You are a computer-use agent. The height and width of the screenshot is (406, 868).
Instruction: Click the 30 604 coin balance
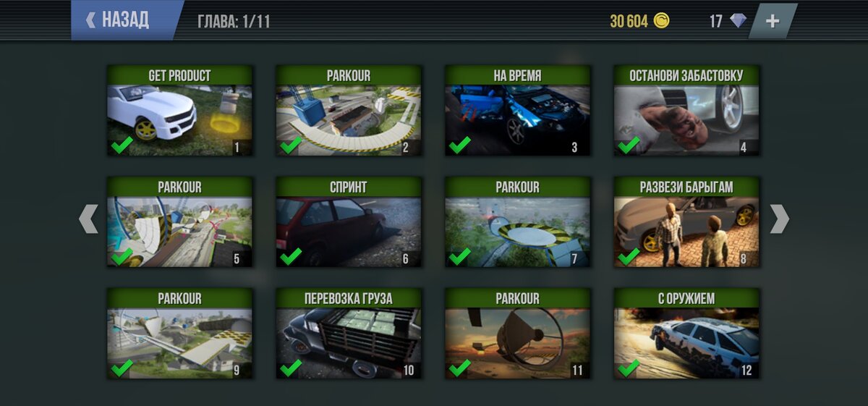pos(629,21)
